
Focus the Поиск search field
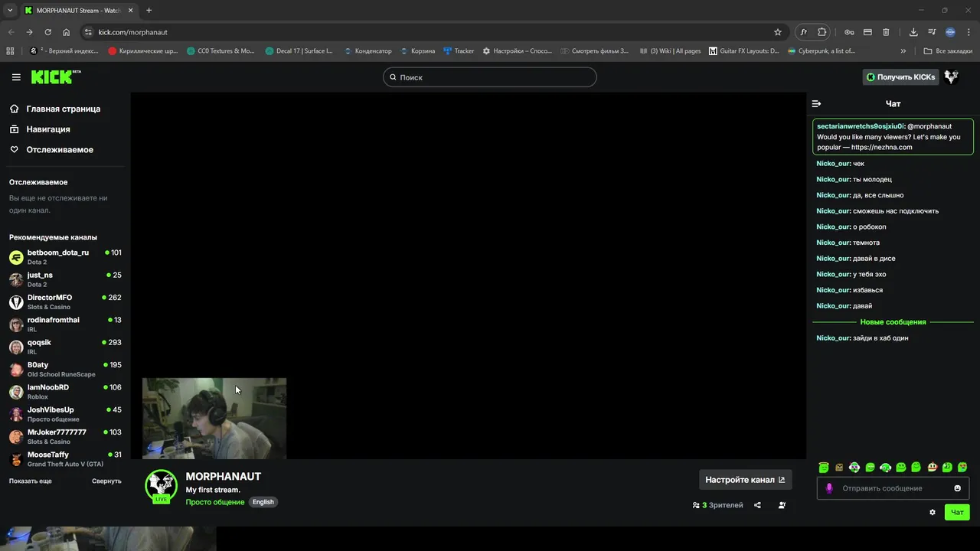coord(490,77)
